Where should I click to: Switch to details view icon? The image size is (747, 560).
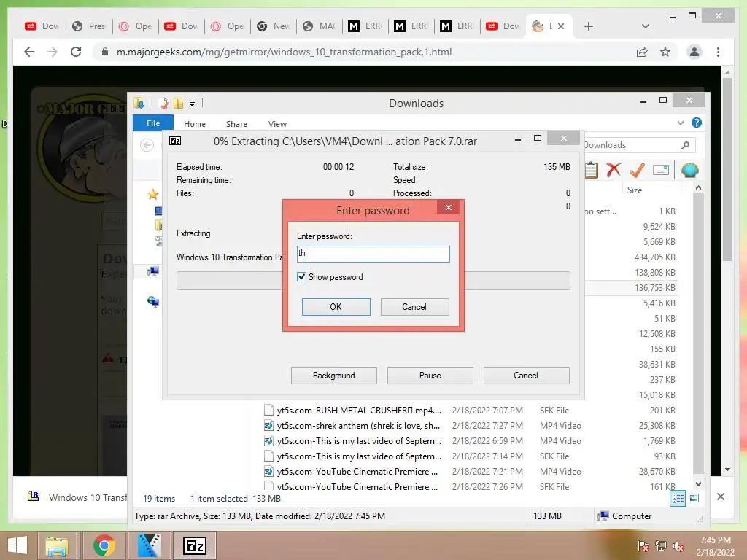(x=678, y=499)
